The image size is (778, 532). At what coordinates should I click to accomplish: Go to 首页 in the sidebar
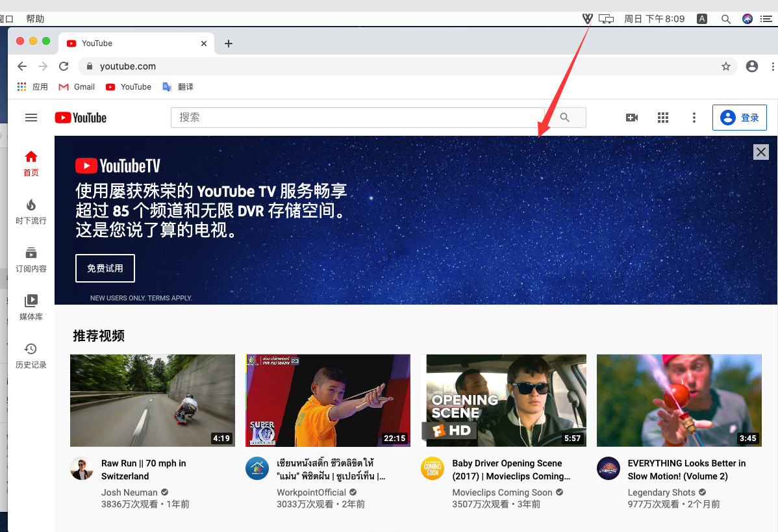coord(31,164)
